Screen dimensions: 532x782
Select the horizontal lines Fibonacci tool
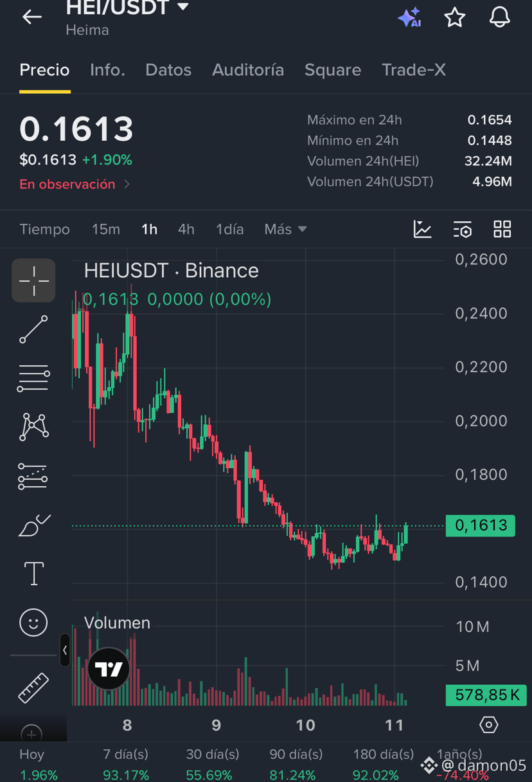[x=33, y=378]
